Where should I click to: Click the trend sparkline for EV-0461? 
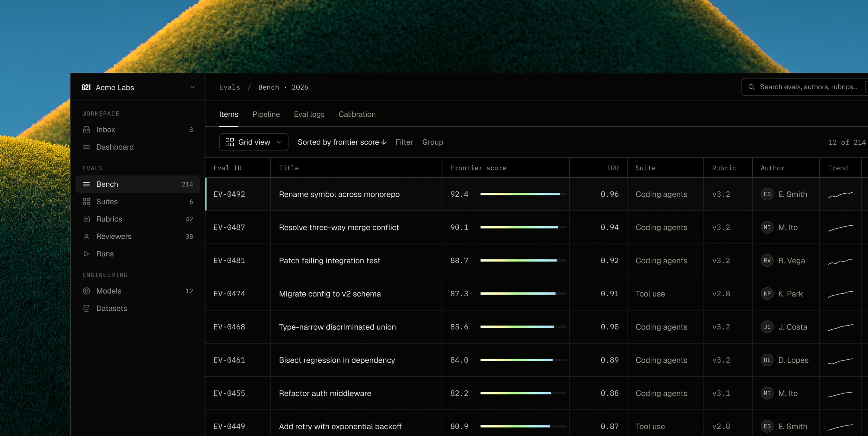pos(840,361)
